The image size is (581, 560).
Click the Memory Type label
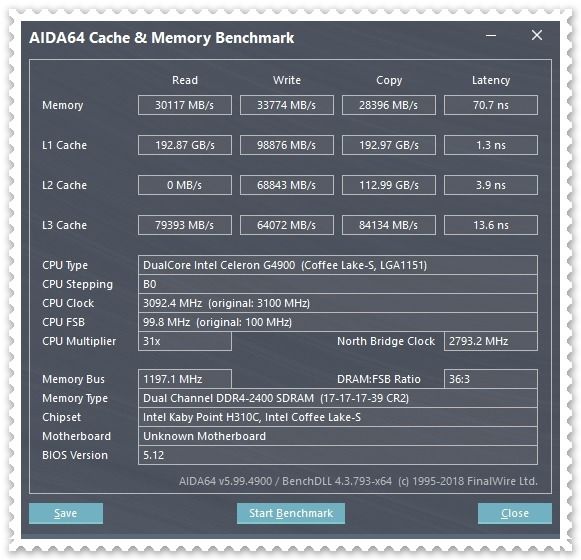coord(75,398)
